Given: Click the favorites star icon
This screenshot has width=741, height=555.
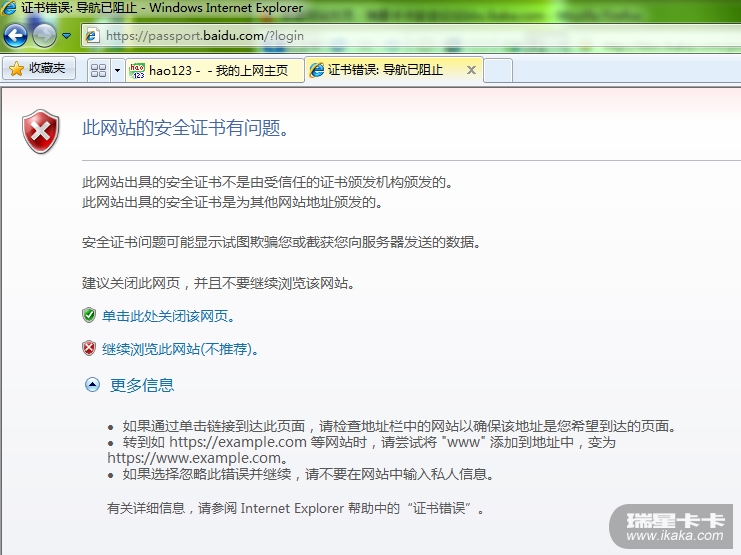Looking at the screenshot, I should 16,69.
